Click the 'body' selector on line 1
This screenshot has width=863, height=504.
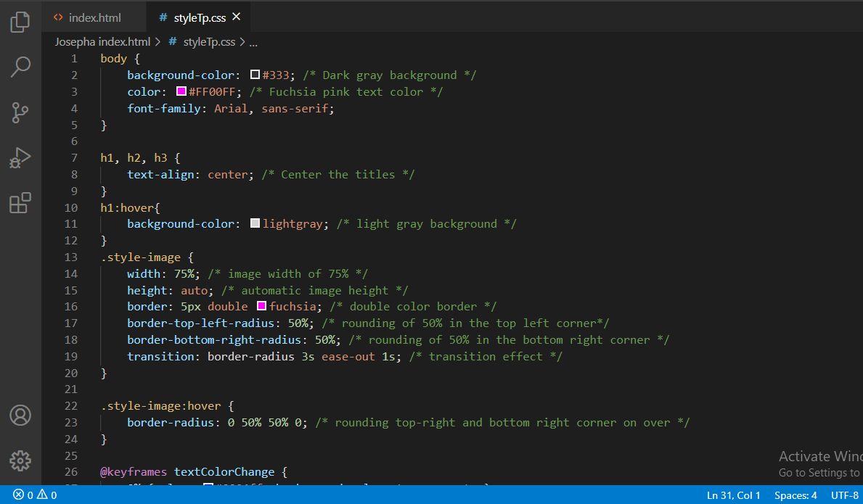(x=113, y=58)
